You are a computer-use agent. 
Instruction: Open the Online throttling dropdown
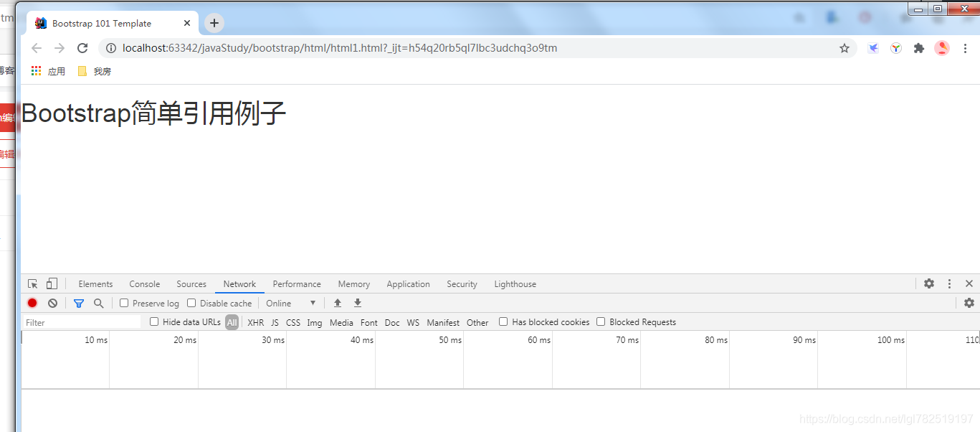[290, 303]
